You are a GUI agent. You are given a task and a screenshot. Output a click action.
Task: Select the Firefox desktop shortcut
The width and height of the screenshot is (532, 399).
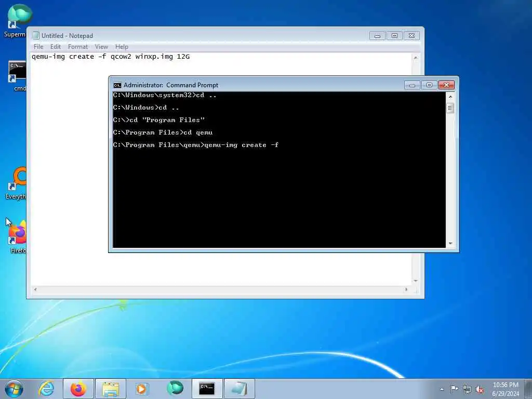coord(17,236)
